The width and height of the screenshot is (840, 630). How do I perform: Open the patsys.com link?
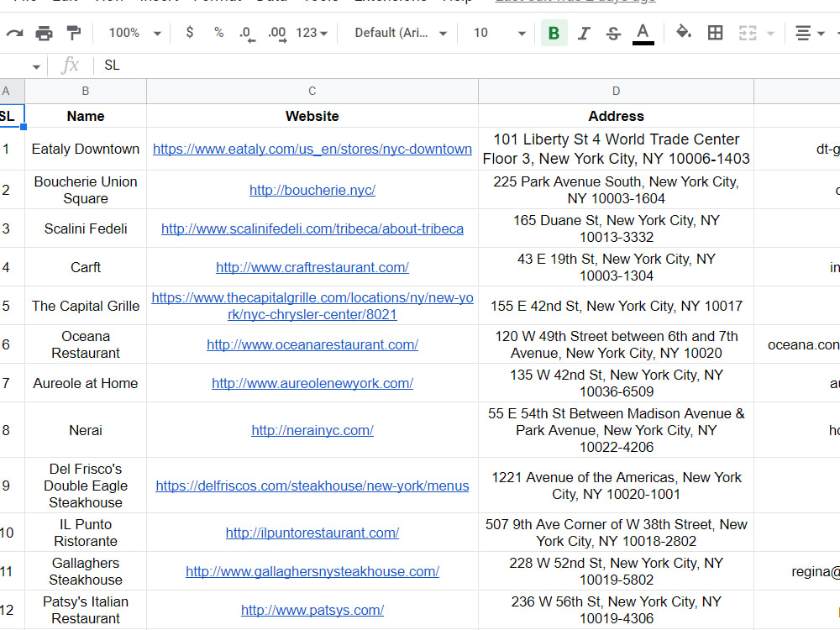click(312, 610)
